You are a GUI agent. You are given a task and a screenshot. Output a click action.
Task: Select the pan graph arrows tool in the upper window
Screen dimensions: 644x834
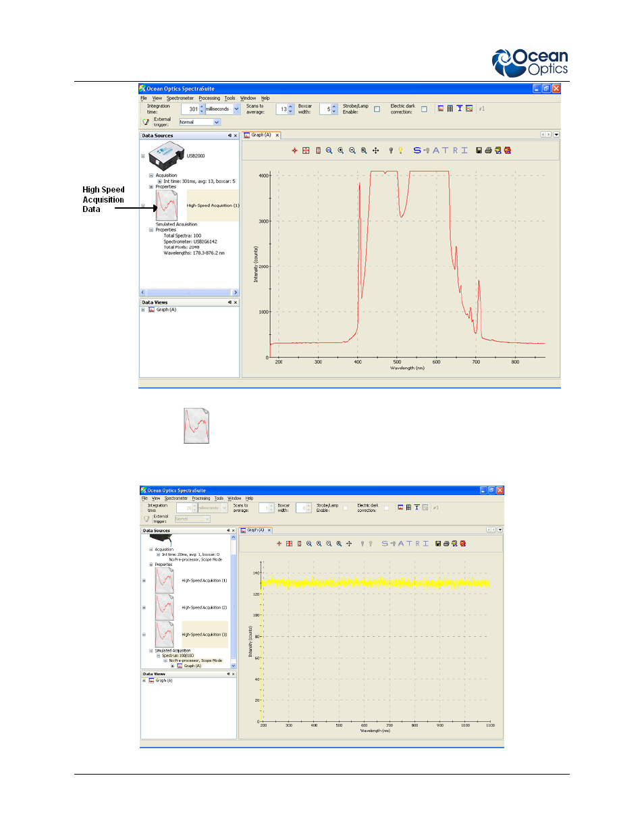[x=375, y=151]
